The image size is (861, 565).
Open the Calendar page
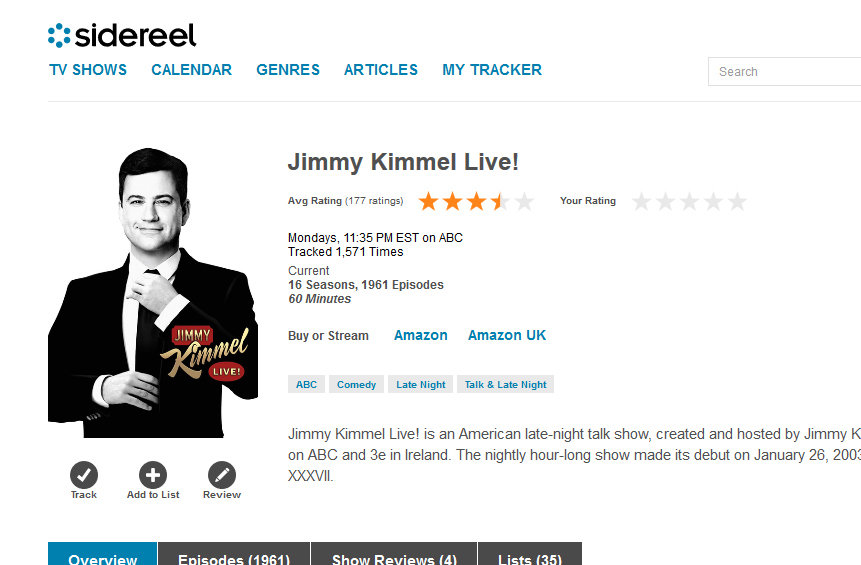click(x=191, y=70)
